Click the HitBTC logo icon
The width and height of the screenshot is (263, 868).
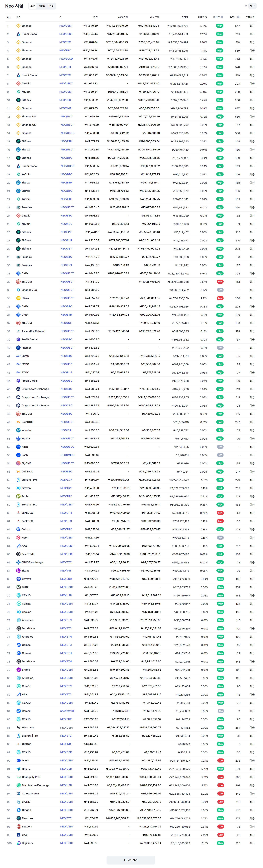coord(19,769)
